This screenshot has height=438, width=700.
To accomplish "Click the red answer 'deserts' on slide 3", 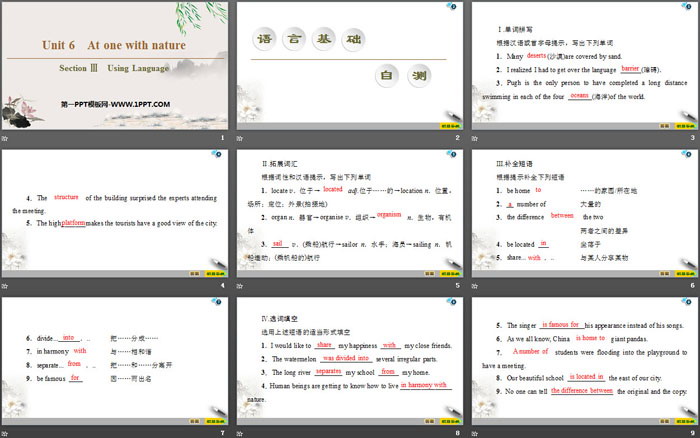I will click(x=536, y=55).
